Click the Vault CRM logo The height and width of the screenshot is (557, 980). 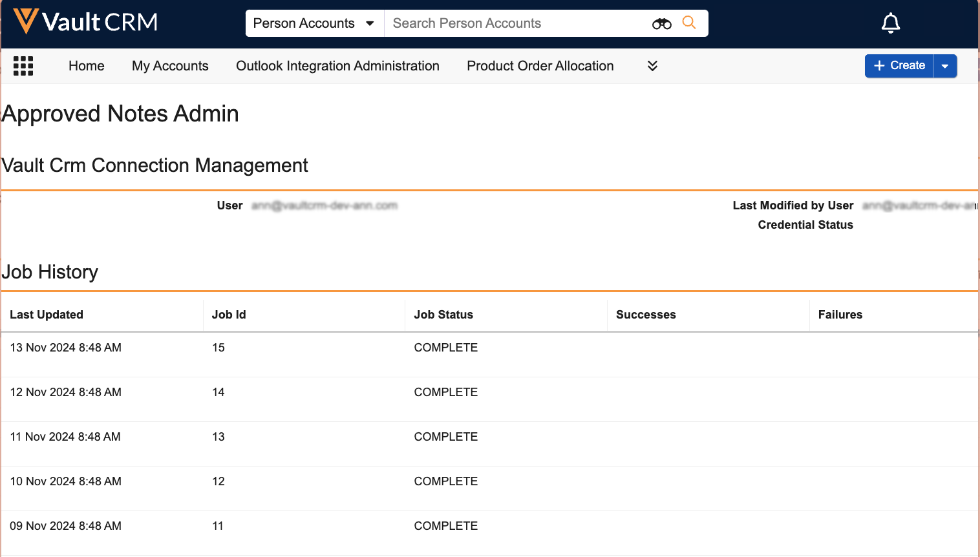pyautogui.click(x=85, y=23)
